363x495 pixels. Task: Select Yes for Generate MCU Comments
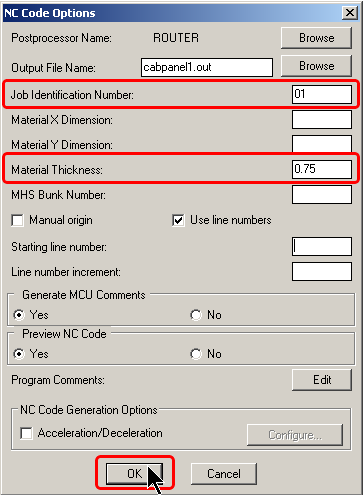tap(19, 315)
